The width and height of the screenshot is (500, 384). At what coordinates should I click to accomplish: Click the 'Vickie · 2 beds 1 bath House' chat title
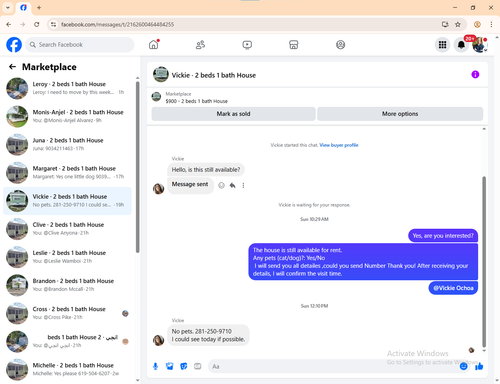pos(214,75)
